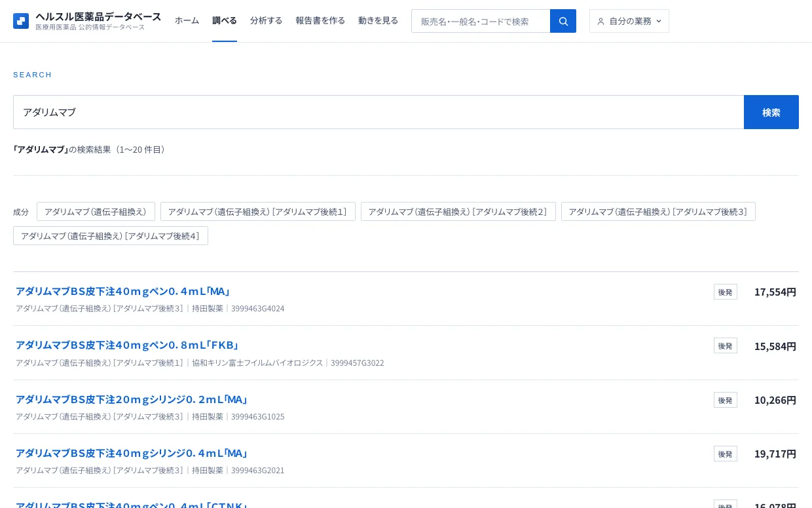Expand the 自分の業務 dropdown chevron
This screenshot has width=812, height=508.
click(659, 21)
